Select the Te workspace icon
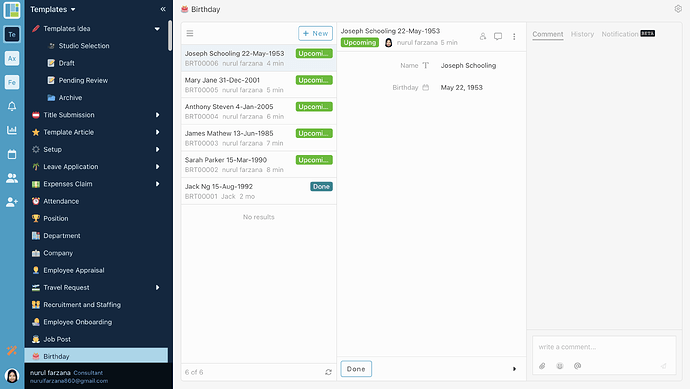This screenshot has width=690, height=389. point(12,34)
